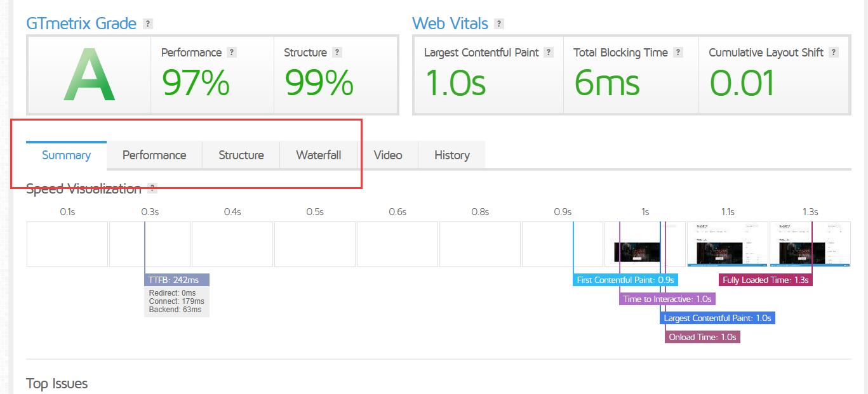Click help icon beside Speed Visualization
Viewport: 868px width, 394px height.
pos(152,188)
